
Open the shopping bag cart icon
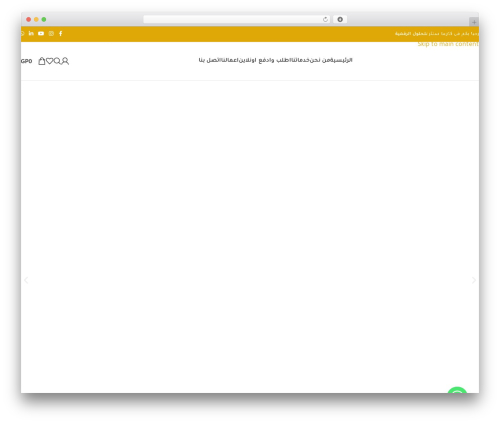(41, 61)
